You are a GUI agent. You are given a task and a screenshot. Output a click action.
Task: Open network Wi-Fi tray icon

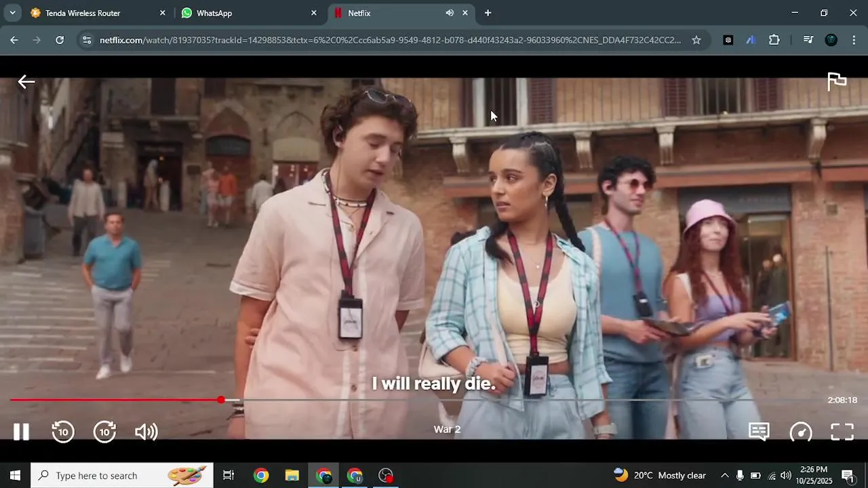(x=771, y=475)
